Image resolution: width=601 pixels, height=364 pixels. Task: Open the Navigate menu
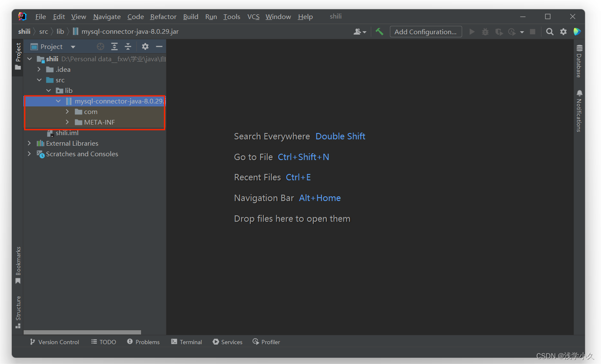click(x=107, y=16)
